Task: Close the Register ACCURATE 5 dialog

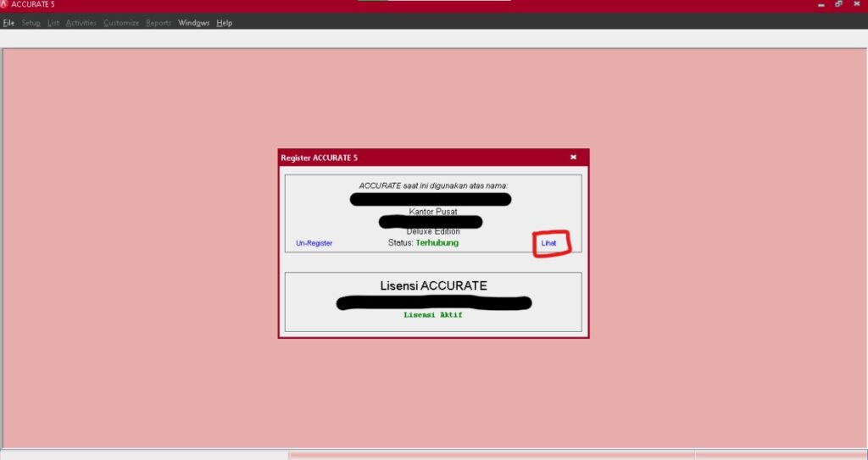Action: point(574,158)
